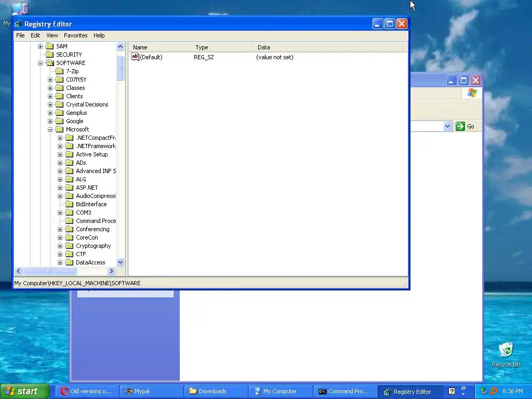The height and width of the screenshot is (399, 532).
Task: Select the .NETCompactFramework key label
Action: [96, 138]
